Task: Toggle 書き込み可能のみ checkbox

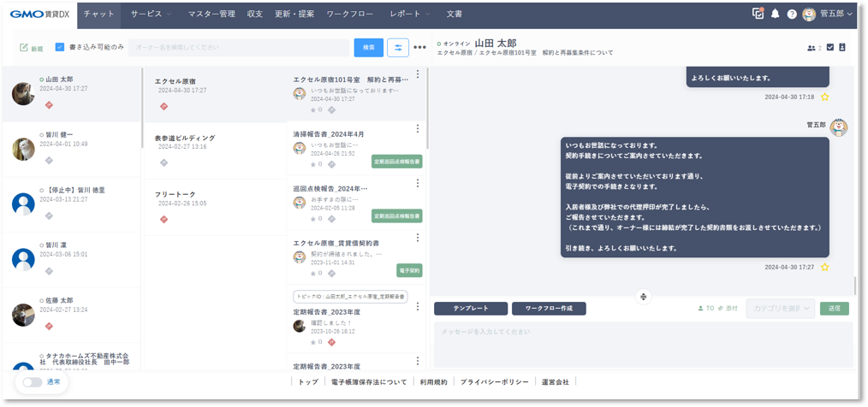Action: 60,47
